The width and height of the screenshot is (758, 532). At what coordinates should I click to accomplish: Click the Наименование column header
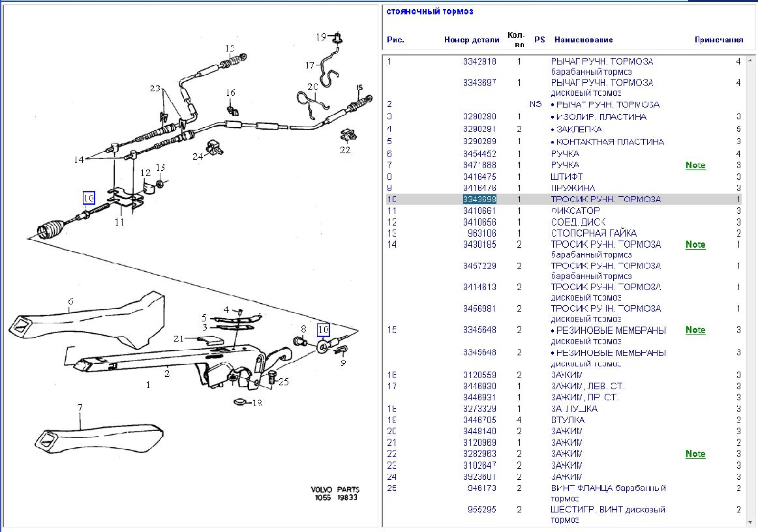[583, 40]
